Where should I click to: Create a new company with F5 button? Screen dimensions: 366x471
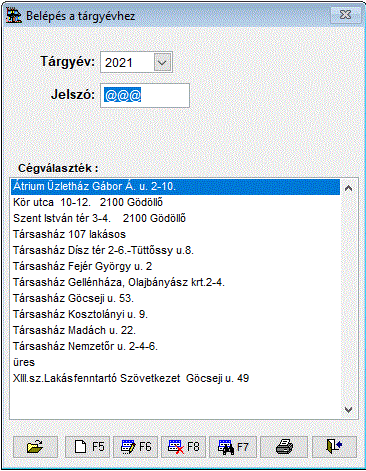[88, 446]
